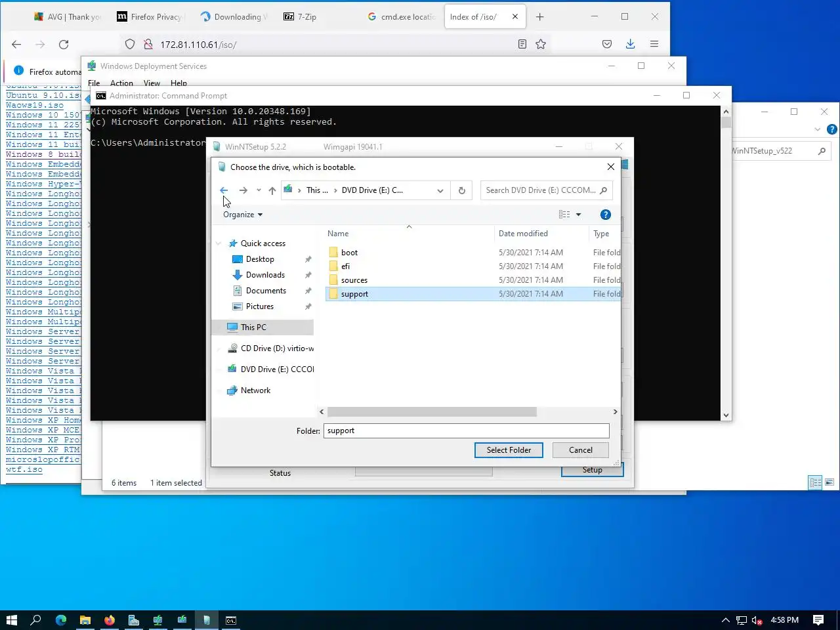Open File menu in Windows Deployment Services
840x630 pixels.
tap(94, 83)
